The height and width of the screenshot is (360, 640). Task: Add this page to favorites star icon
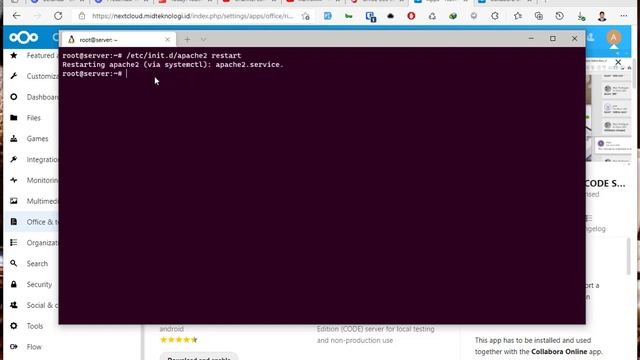[x=305, y=16]
